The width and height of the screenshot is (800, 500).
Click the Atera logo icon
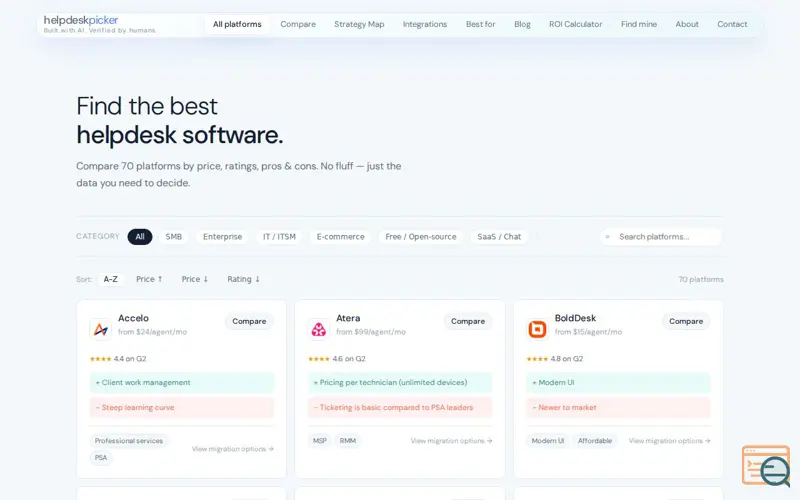pos(319,330)
